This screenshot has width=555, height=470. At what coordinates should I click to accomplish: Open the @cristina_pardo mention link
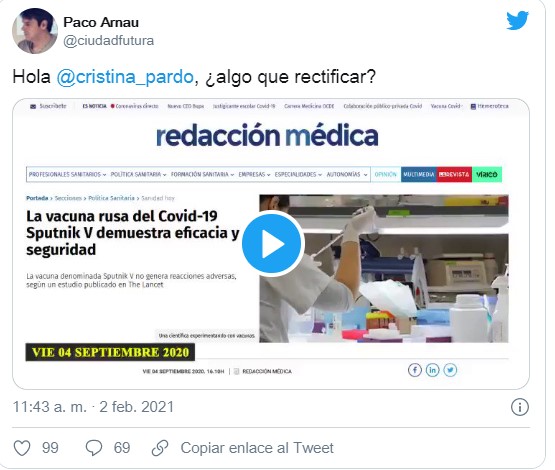tap(125, 77)
